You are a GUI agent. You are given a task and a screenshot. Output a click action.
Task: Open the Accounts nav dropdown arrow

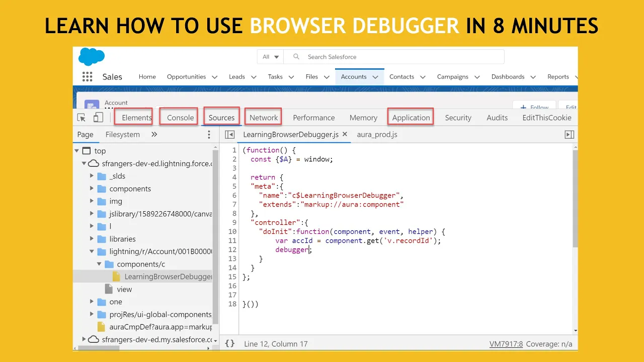(375, 77)
